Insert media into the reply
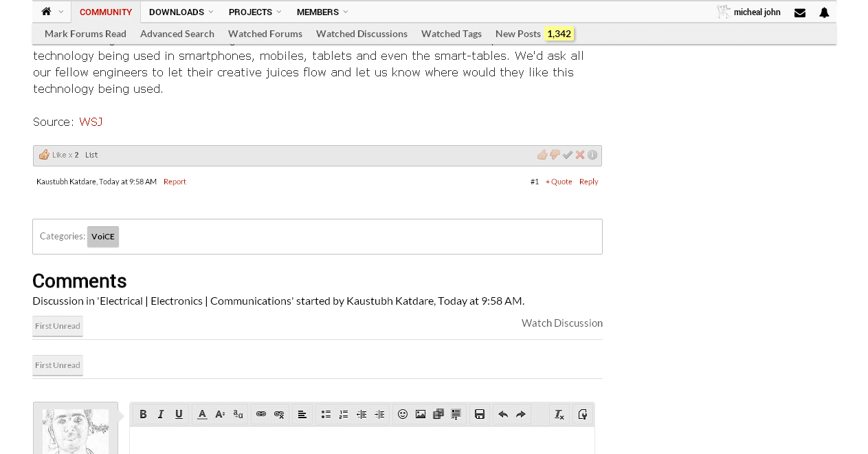This screenshot has width=868, height=454. pos(438,414)
